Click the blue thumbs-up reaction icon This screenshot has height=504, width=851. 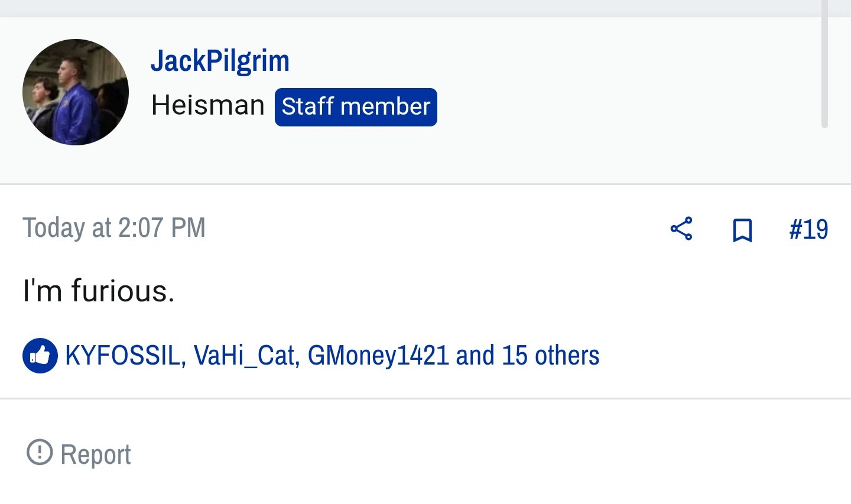point(40,356)
